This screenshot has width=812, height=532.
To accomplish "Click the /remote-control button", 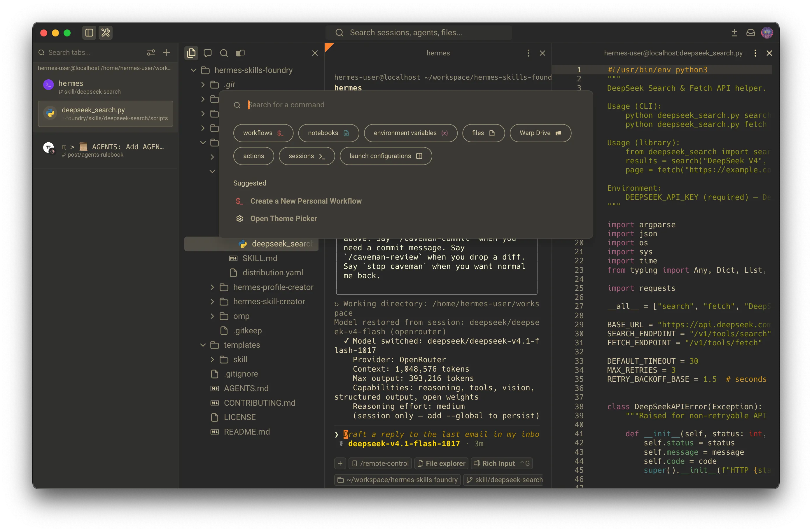I will [x=380, y=463].
